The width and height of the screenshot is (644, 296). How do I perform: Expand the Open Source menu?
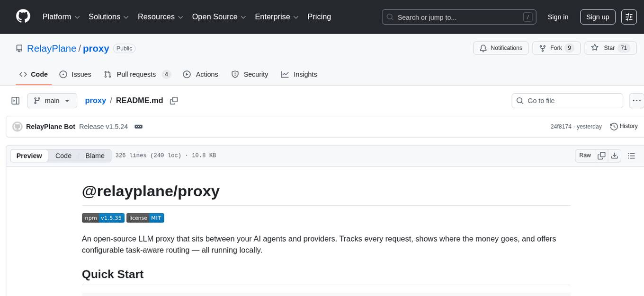218,17
